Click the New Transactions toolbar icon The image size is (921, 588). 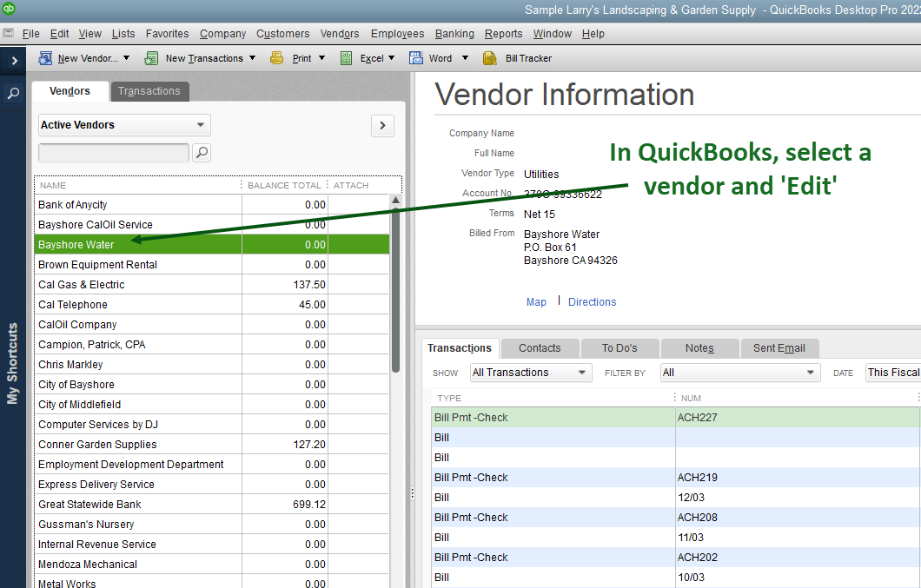point(151,58)
